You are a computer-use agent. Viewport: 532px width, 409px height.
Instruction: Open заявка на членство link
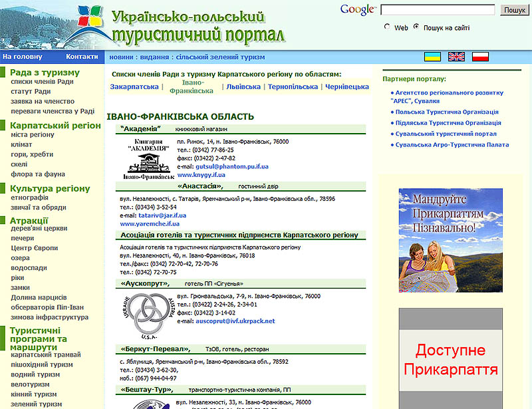point(43,101)
